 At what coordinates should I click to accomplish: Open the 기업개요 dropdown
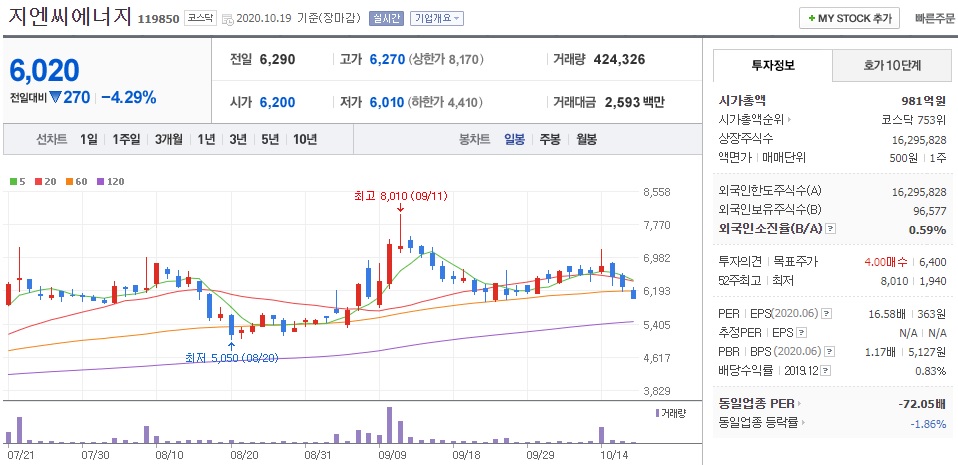(437, 18)
